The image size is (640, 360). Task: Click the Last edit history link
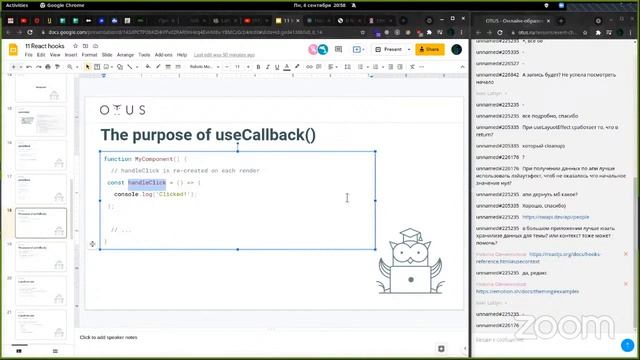pyautogui.click(x=224, y=55)
